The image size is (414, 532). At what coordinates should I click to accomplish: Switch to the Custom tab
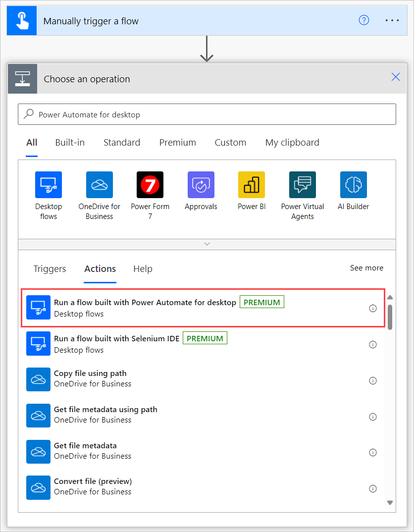[230, 143]
